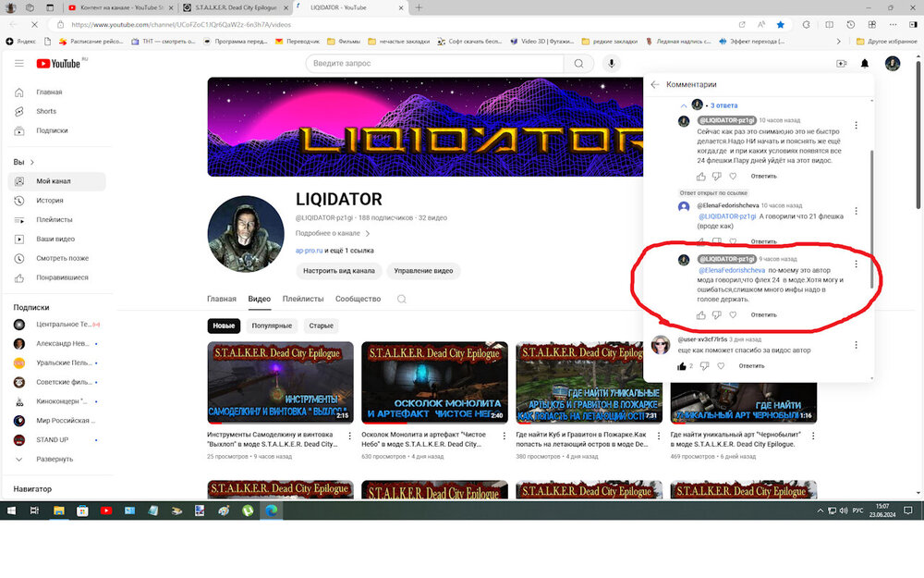Heart the Сейчас как раз снимаю reply
924x578 pixels.
tap(733, 177)
